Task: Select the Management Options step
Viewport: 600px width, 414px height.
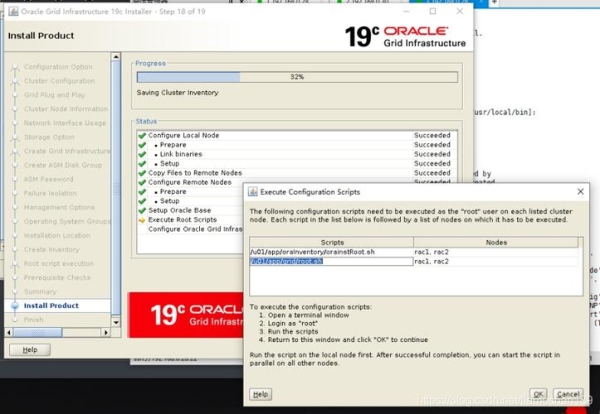Action: coord(59,207)
